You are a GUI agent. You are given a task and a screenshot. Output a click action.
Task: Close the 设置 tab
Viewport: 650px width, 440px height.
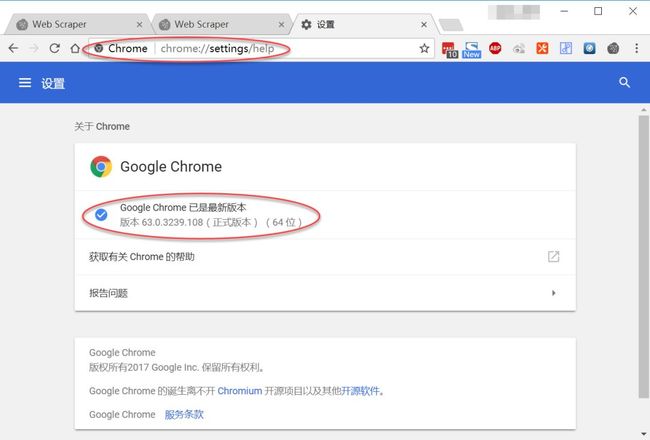coord(424,25)
